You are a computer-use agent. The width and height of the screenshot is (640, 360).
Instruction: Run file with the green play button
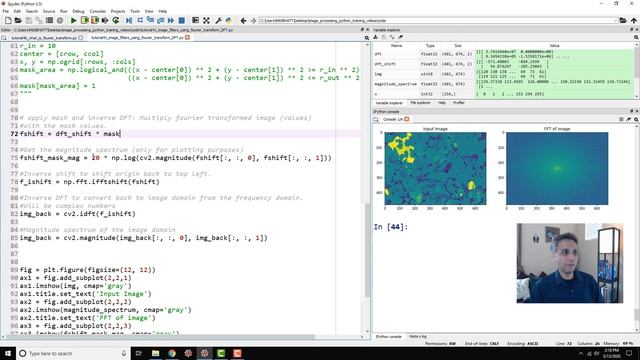(73, 20)
